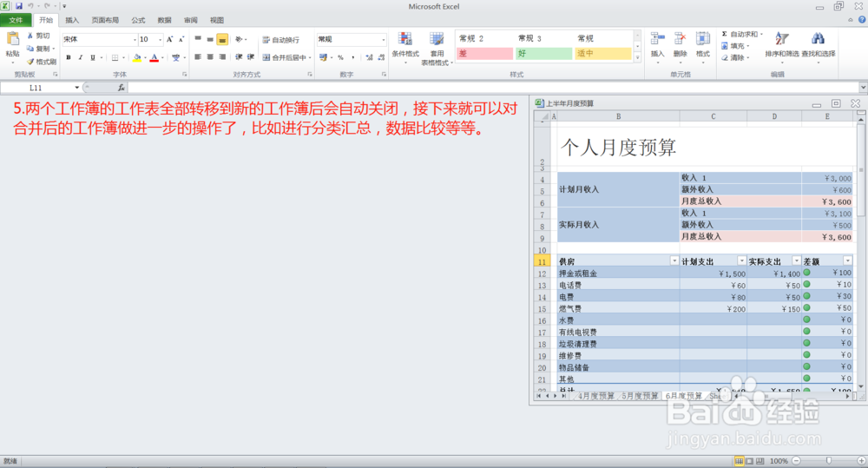Viewport: 868px width, 468px height.
Task: Decrease font size with small A icon
Action: tap(181, 39)
